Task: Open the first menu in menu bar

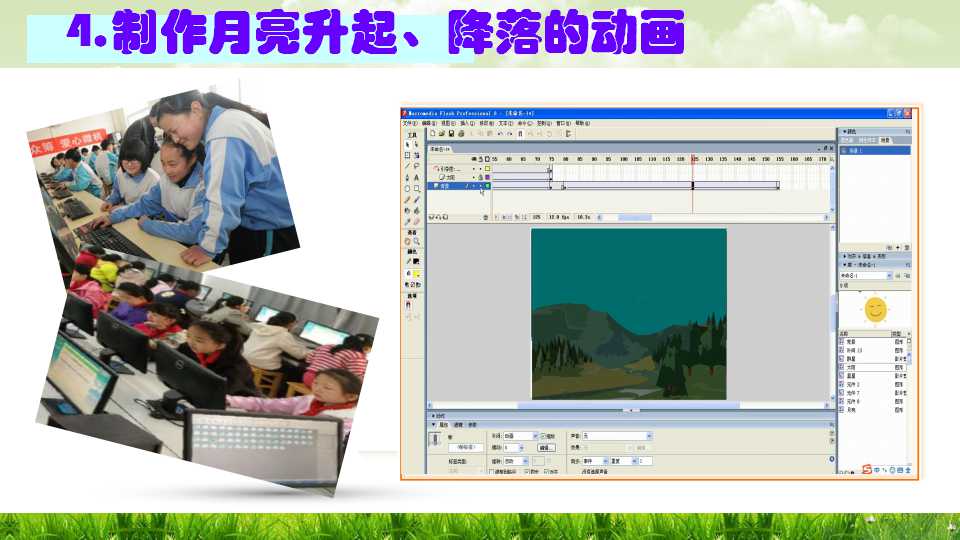Action: (x=410, y=123)
